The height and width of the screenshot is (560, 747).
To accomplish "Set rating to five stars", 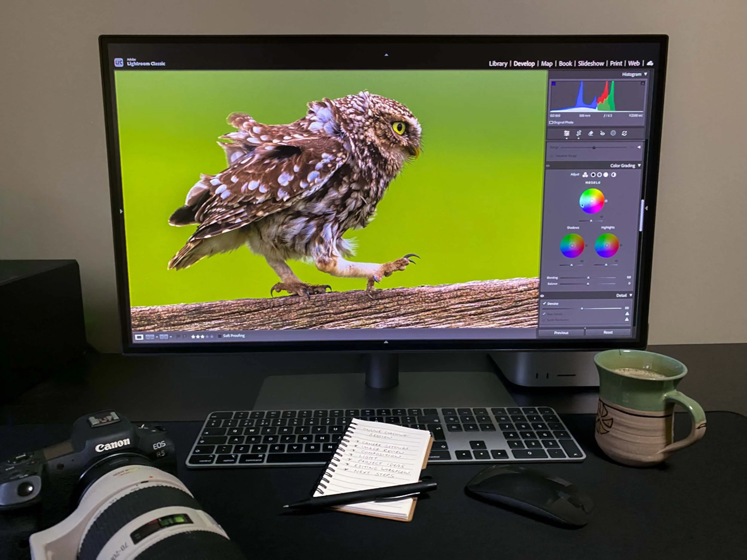I will click(212, 337).
